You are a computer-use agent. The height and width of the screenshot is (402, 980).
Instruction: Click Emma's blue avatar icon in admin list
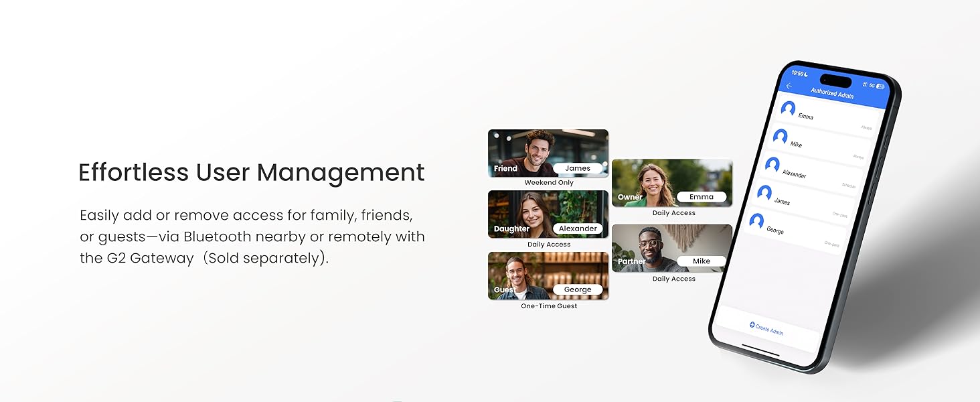788,109
